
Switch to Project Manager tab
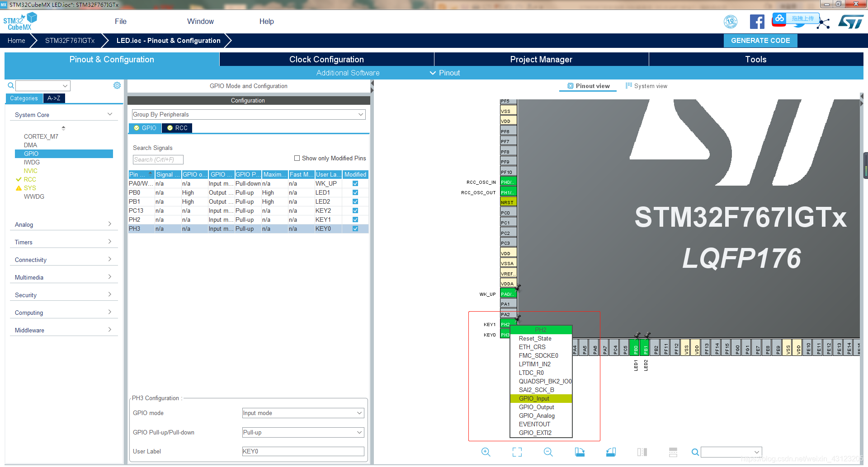tap(541, 59)
